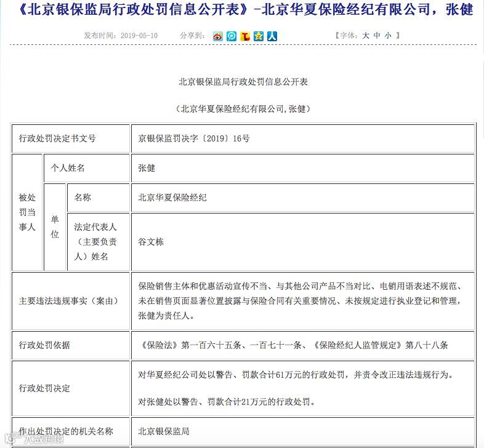Click the legal basis text 《保险法》第一百六十五条
This screenshot has height=448, width=484.
293,345
